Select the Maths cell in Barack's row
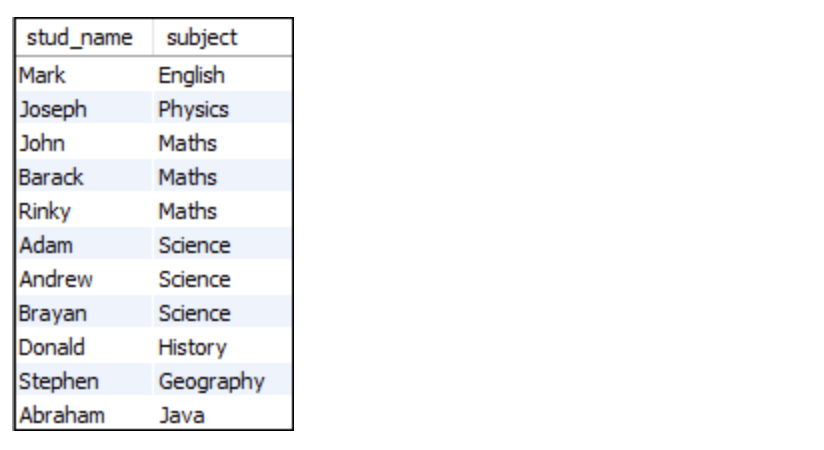This screenshot has width=824, height=450. coord(223,177)
